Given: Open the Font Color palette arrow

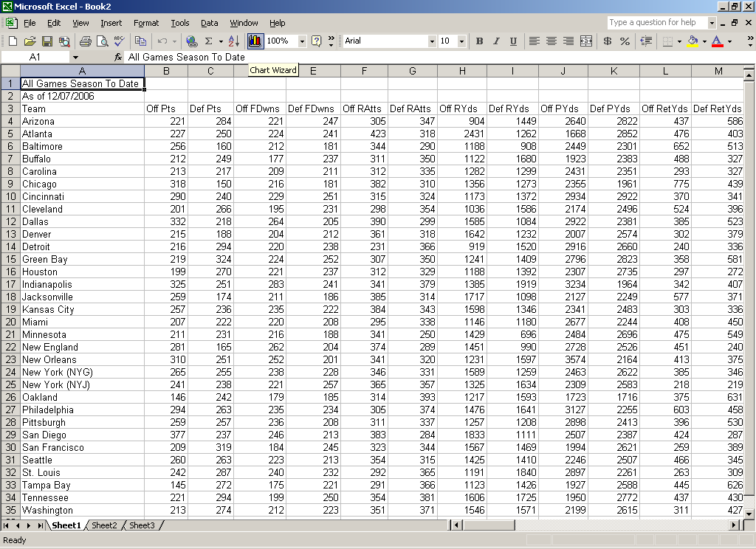Looking at the screenshot, I should pyautogui.click(x=729, y=41).
